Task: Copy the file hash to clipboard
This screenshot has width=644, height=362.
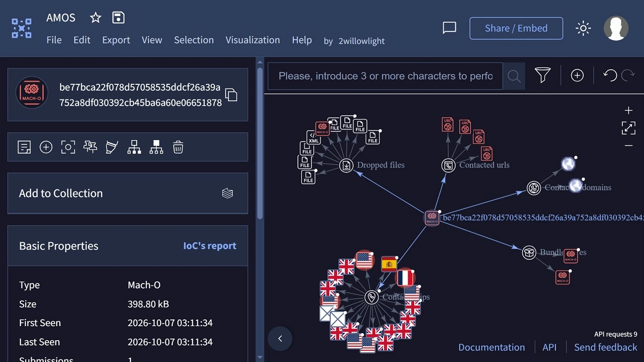Action: 231,95
